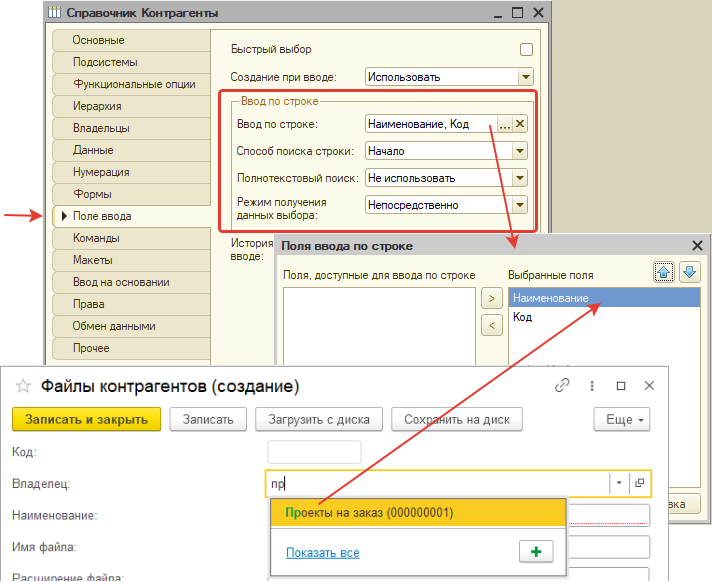Clear the Ввод по строке field with X
Image resolution: width=712 pixels, height=582 pixels.
[x=520, y=124]
